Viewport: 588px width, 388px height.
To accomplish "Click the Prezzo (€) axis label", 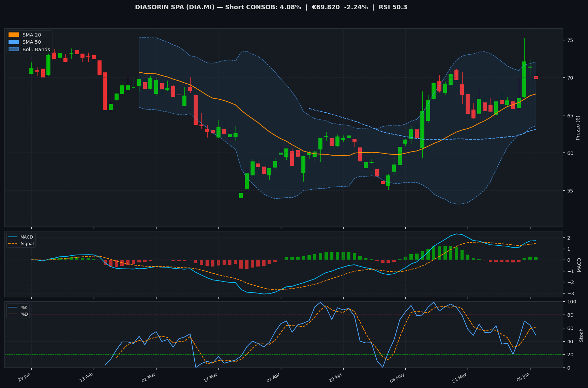I will (x=578, y=128).
